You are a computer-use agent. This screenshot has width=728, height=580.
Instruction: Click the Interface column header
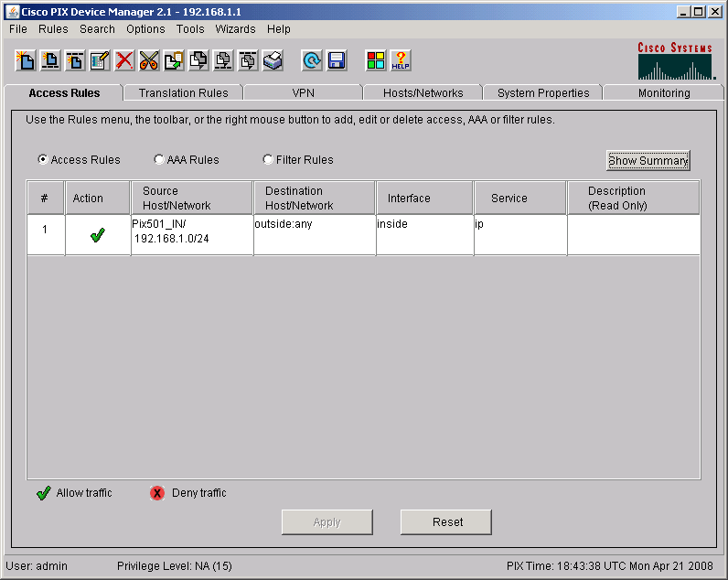(424, 198)
